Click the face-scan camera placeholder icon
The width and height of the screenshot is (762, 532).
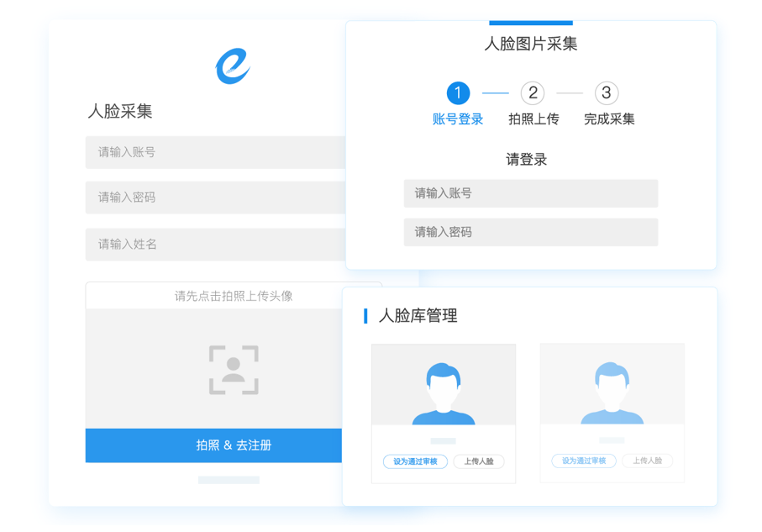coord(234,370)
